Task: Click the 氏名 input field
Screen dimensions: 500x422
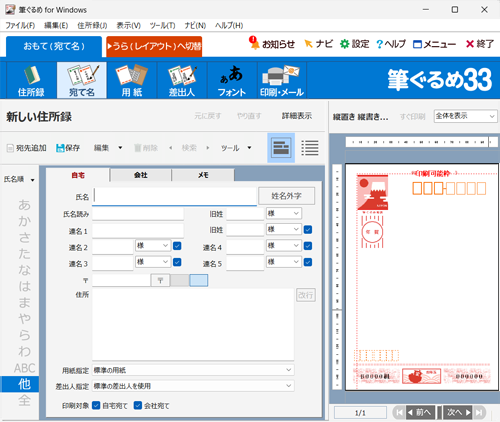Action: click(x=175, y=196)
